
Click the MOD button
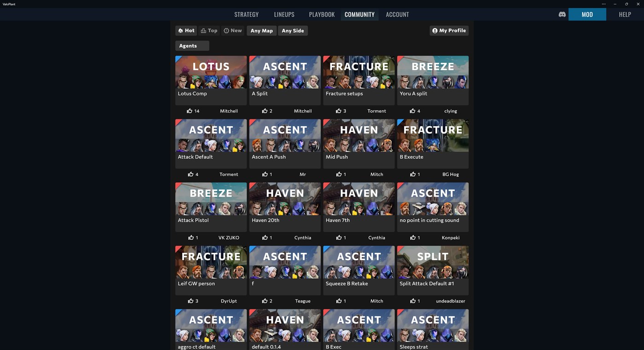[587, 14]
